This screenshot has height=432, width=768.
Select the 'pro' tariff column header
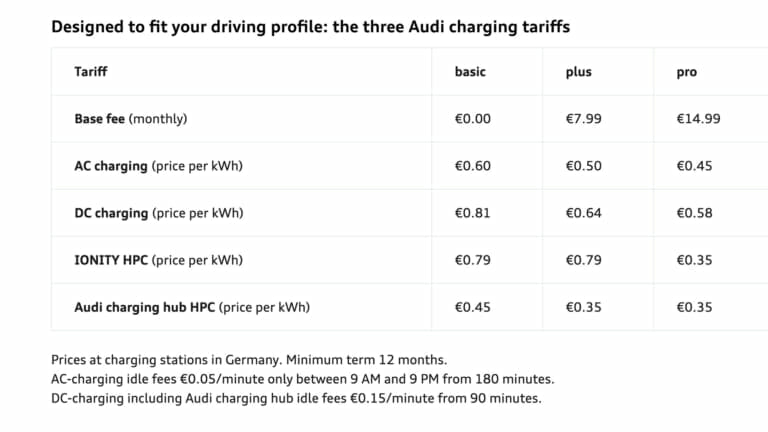[687, 72]
